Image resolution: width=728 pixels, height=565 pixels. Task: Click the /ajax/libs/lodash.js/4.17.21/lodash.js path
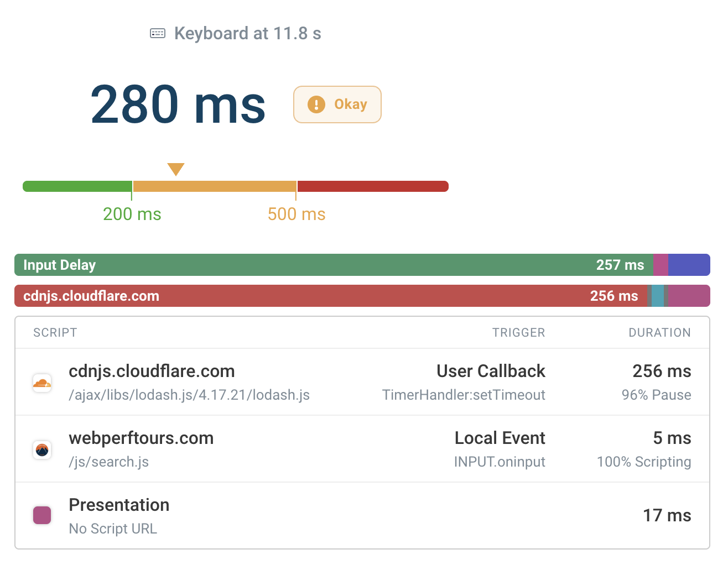[189, 395]
